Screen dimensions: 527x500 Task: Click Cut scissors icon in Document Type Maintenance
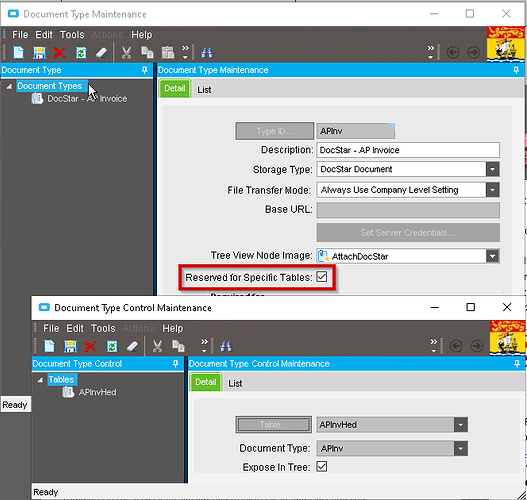click(x=126, y=53)
